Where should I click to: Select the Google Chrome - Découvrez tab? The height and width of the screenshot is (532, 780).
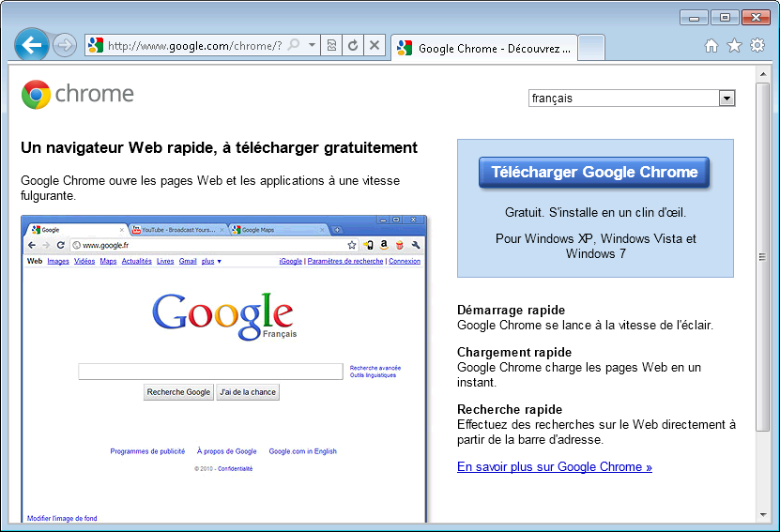coord(484,48)
